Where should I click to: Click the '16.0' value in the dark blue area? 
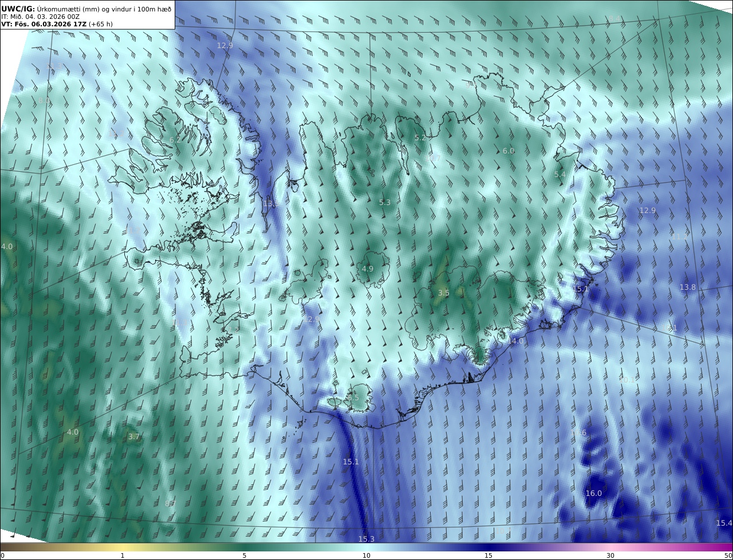tap(594, 494)
